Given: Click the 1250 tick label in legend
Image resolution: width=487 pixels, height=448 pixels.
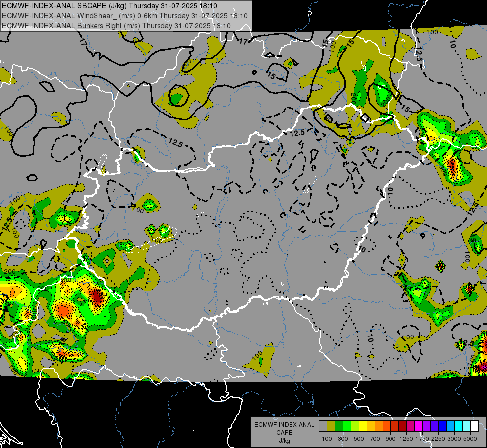Looking at the screenshot, I should [406, 439].
